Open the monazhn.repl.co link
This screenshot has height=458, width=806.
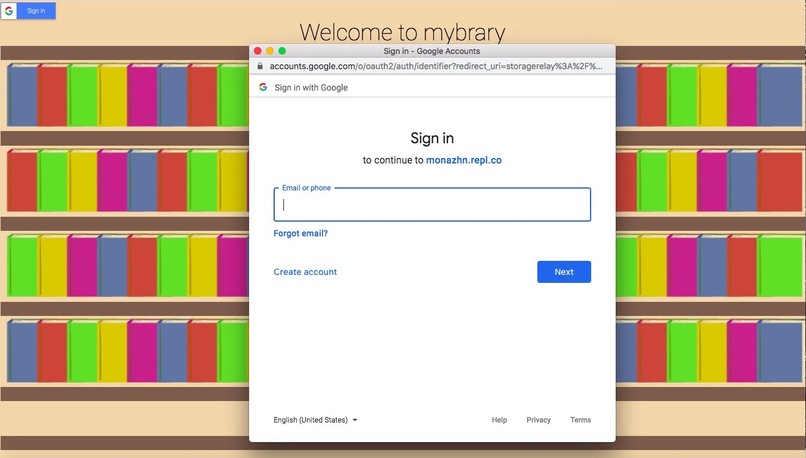(x=464, y=160)
